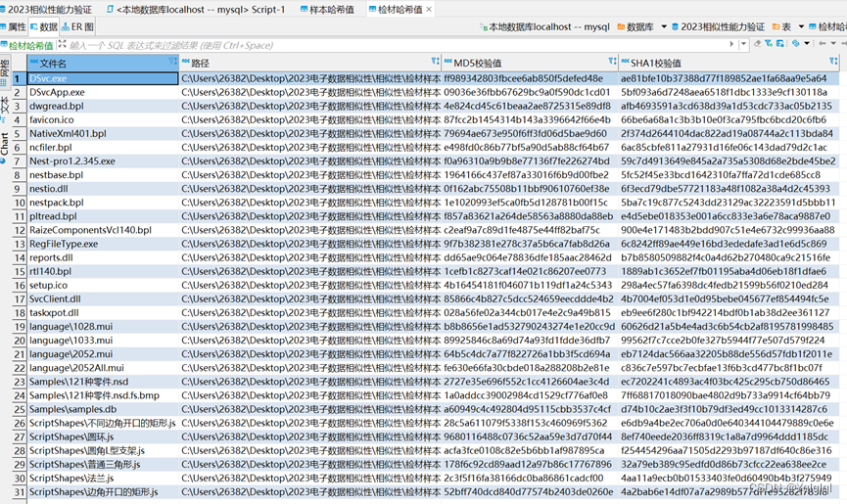Switch to the Chart side tab

click(4, 146)
